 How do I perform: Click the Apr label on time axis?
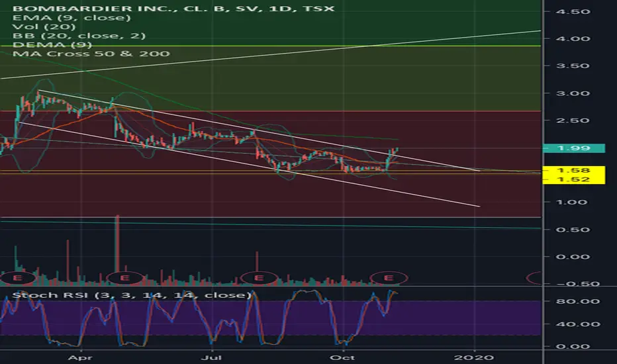coord(80,357)
